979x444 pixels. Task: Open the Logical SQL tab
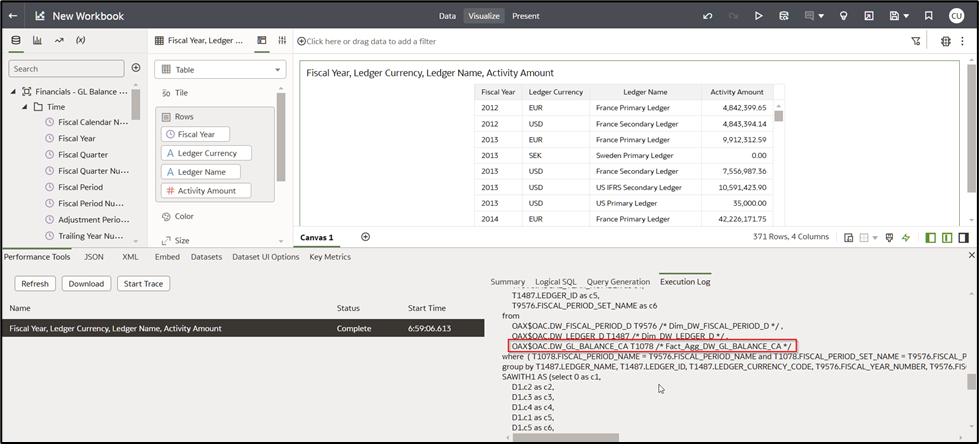coord(555,282)
